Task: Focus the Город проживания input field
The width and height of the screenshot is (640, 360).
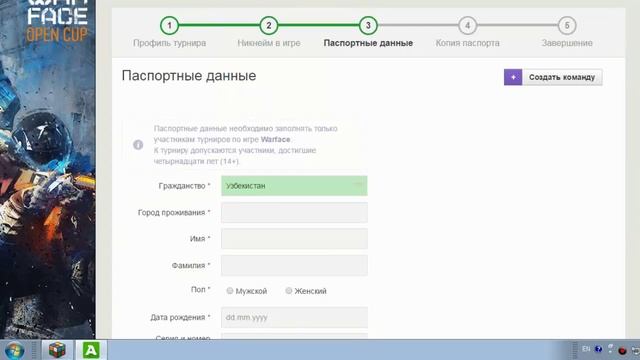Action: click(294, 212)
